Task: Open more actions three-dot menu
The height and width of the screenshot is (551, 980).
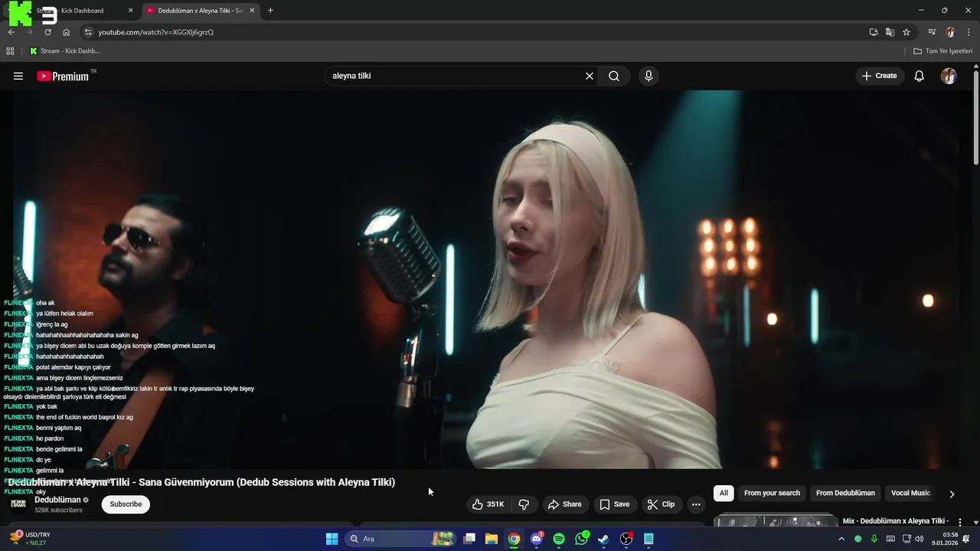Action: [x=696, y=504]
